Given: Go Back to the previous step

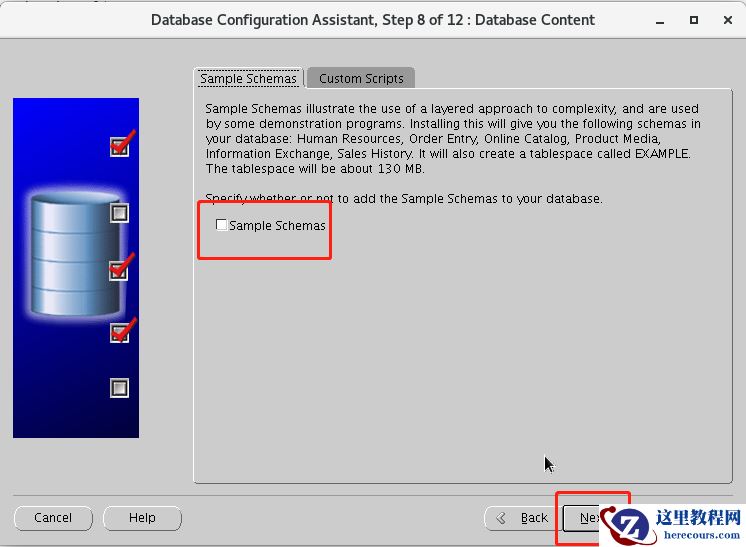Looking at the screenshot, I should pyautogui.click(x=522, y=518).
